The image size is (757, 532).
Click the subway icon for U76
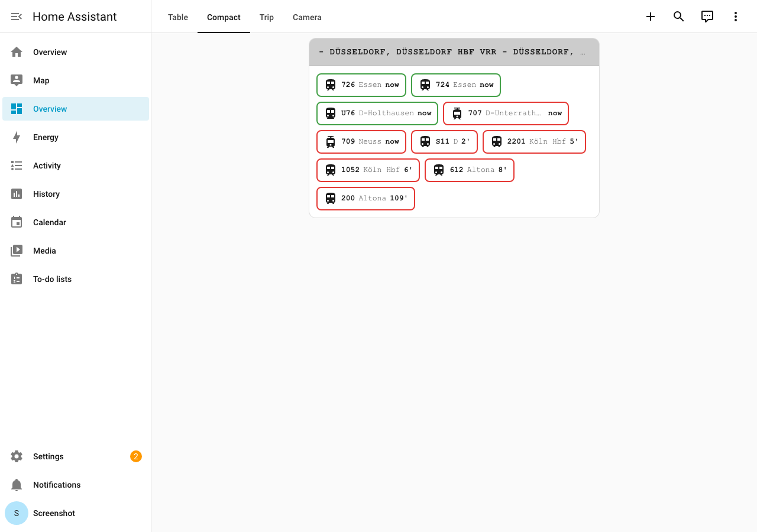(331, 113)
